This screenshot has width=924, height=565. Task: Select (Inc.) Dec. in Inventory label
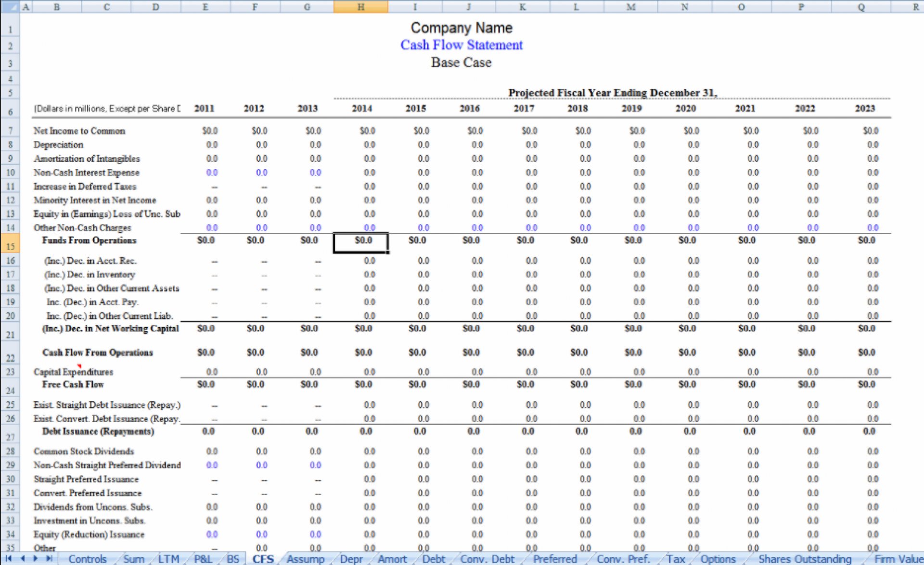coord(90,275)
